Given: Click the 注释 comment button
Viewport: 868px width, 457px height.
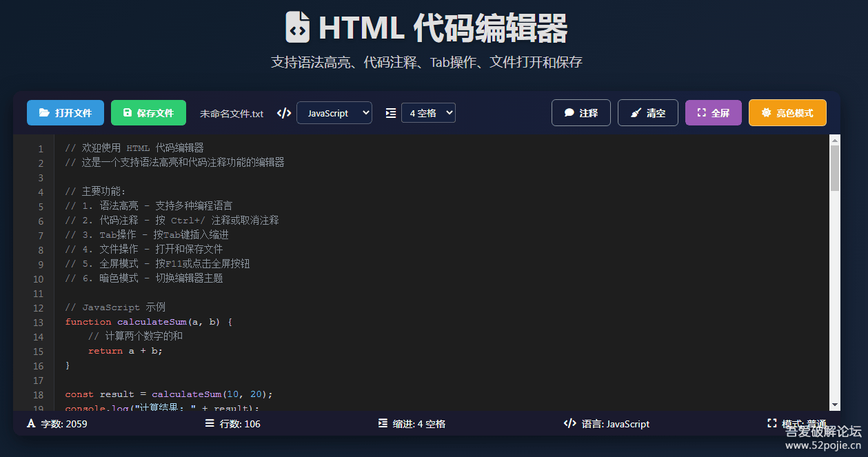Looking at the screenshot, I should [581, 113].
